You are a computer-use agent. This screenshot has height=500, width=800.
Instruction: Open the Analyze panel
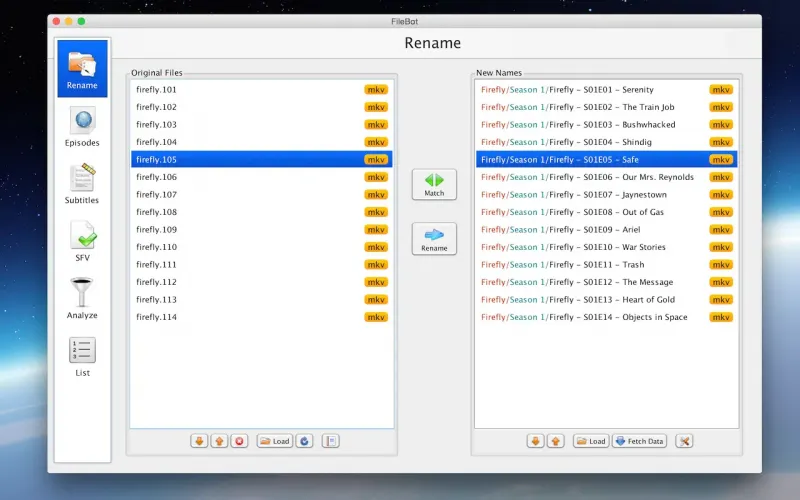(82, 299)
